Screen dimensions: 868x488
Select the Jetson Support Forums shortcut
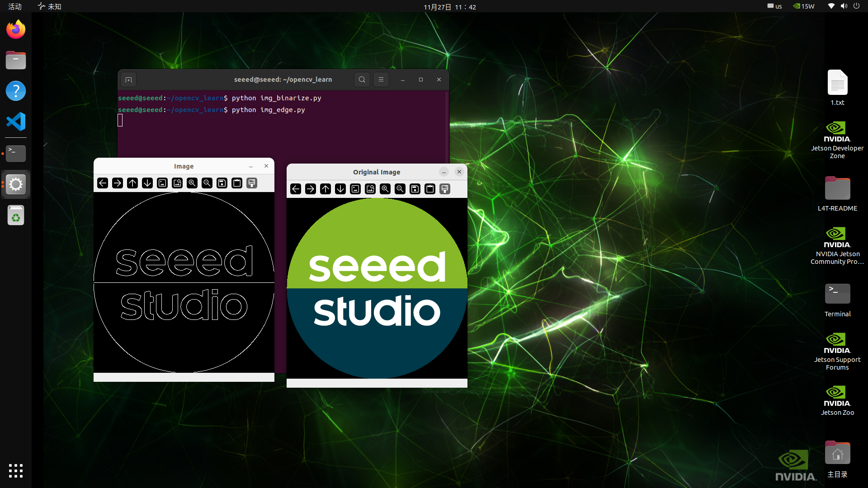click(837, 352)
